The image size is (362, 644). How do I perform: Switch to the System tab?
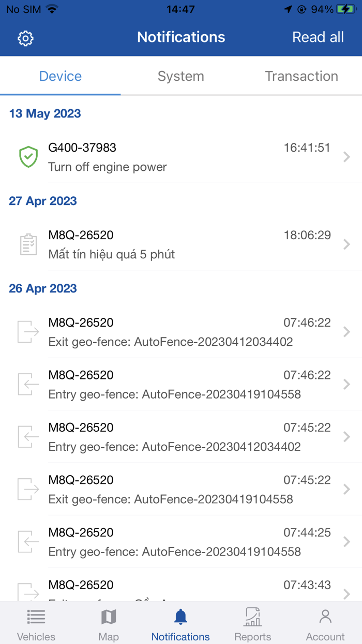point(180,76)
